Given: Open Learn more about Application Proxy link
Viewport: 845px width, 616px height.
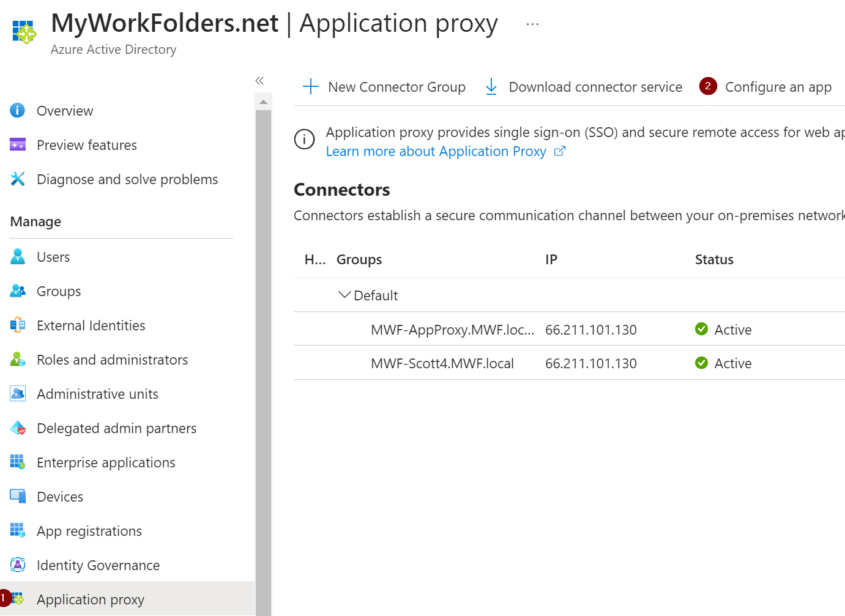Looking at the screenshot, I should click(x=436, y=152).
